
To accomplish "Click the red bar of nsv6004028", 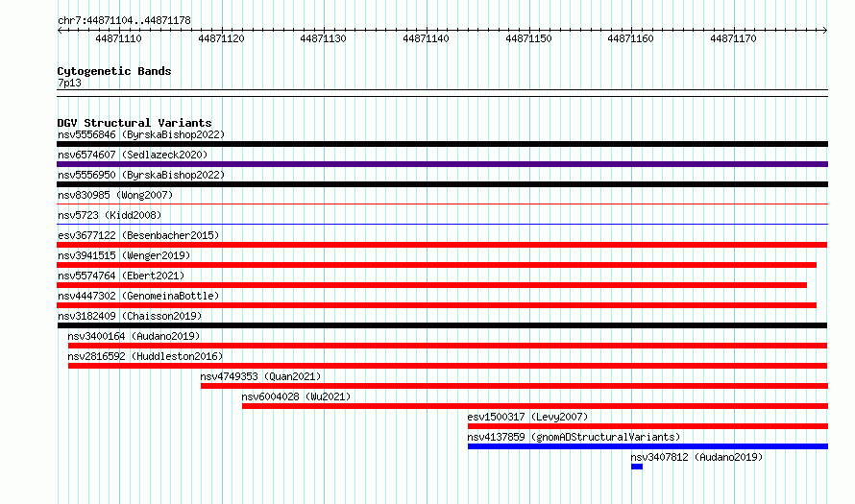I will click(535, 406).
